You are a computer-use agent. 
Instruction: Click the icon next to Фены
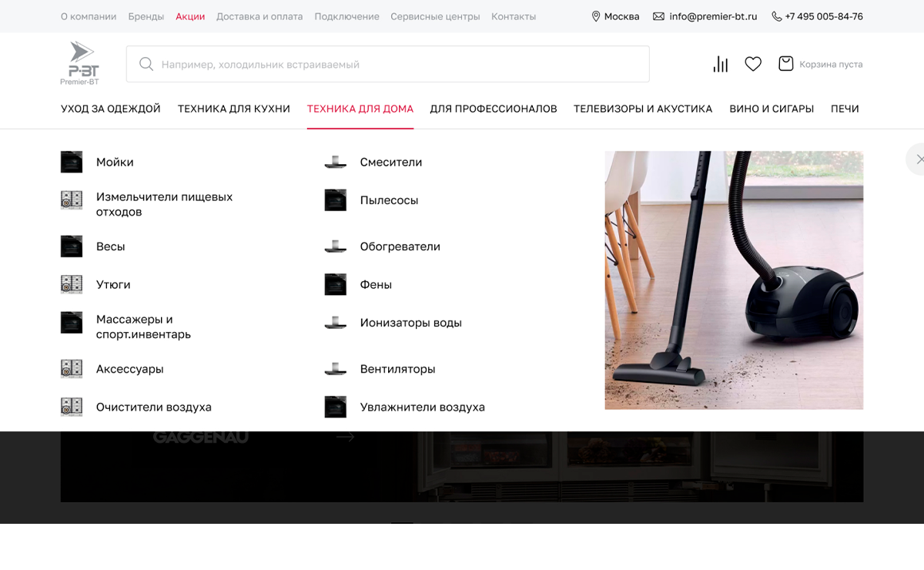(x=336, y=284)
